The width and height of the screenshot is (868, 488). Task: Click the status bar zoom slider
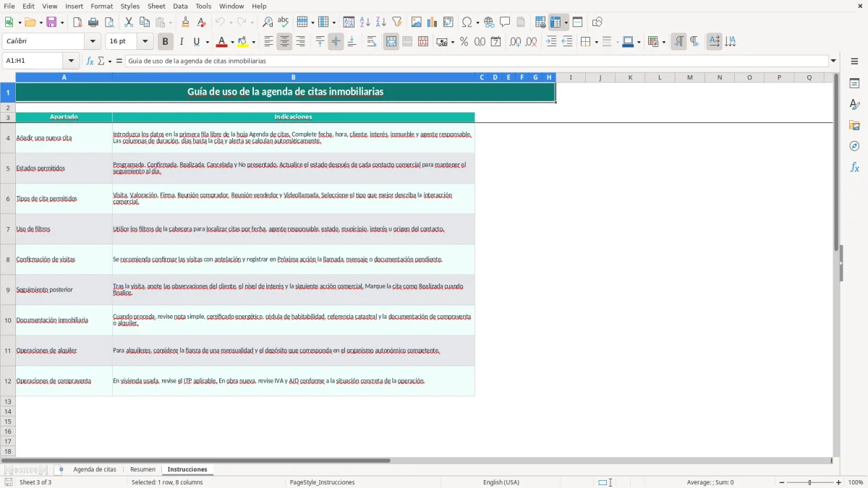pyautogui.click(x=810, y=482)
